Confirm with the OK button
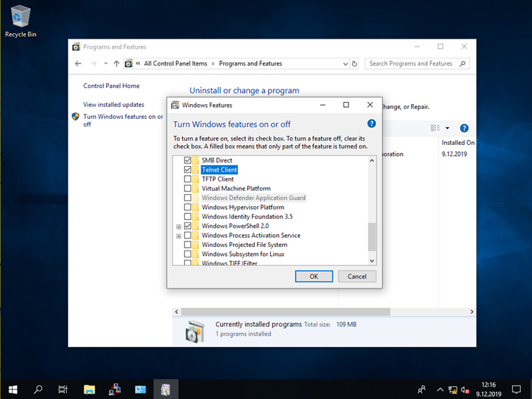This screenshot has width=532, height=399. pos(314,276)
